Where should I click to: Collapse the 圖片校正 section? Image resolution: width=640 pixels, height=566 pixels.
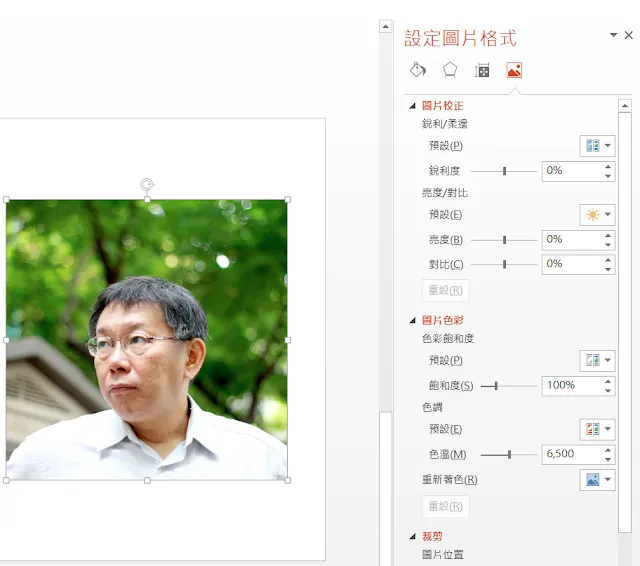pyautogui.click(x=413, y=106)
